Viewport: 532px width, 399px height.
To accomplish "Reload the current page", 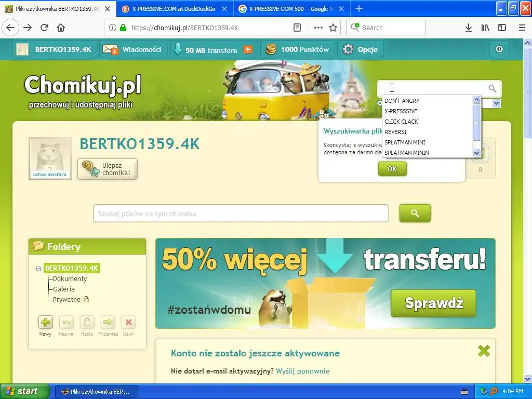I will 45,28.
